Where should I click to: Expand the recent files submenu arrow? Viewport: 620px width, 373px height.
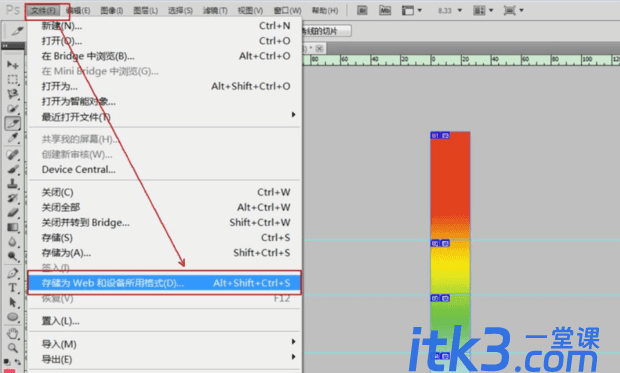coord(293,115)
